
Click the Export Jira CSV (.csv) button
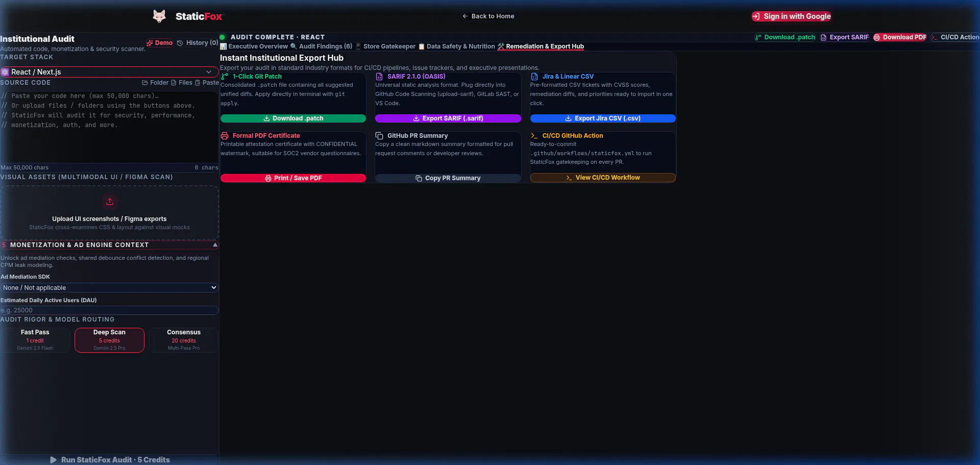(x=603, y=118)
